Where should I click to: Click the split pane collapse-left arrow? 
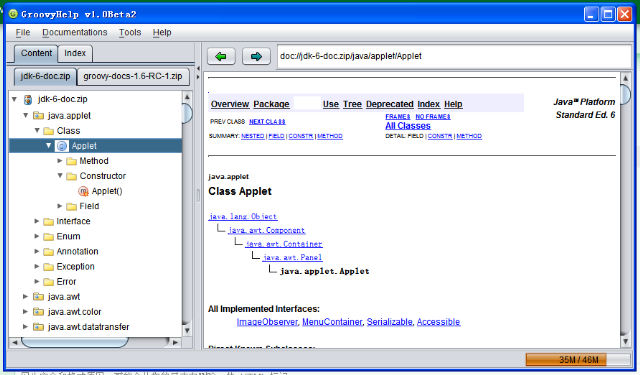[198, 69]
